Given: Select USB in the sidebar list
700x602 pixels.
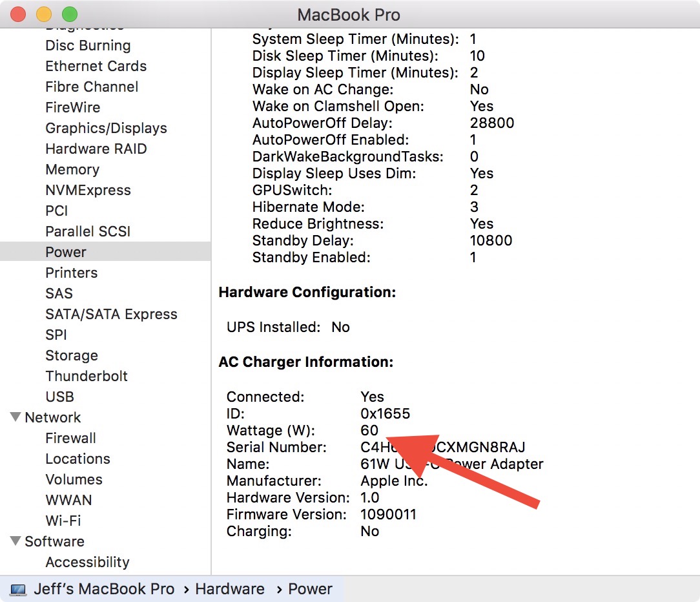Looking at the screenshot, I should [59, 397].
